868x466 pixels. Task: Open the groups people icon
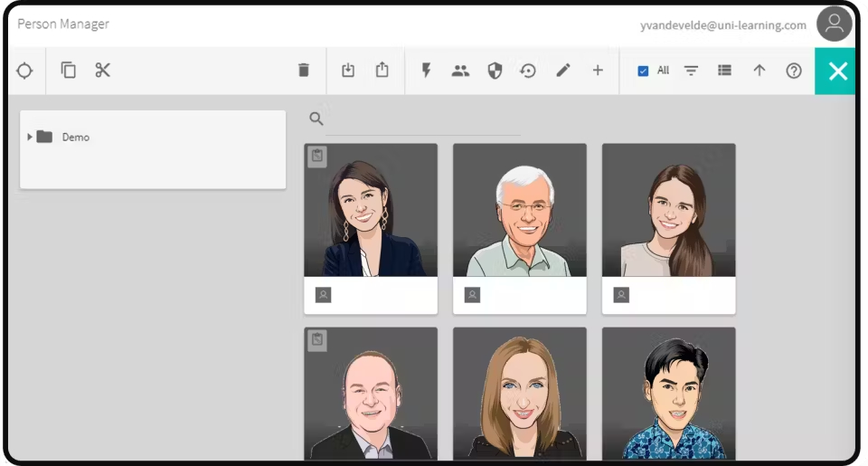point(460,71)
